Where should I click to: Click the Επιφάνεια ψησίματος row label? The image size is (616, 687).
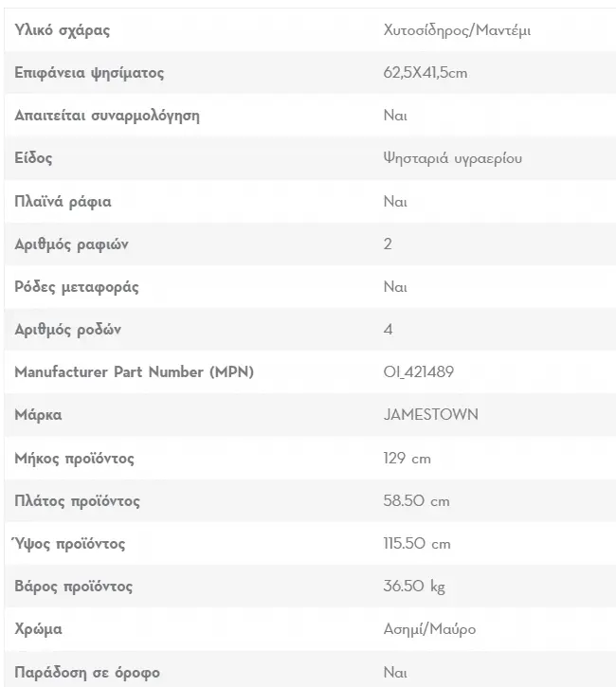click(89, 73)
